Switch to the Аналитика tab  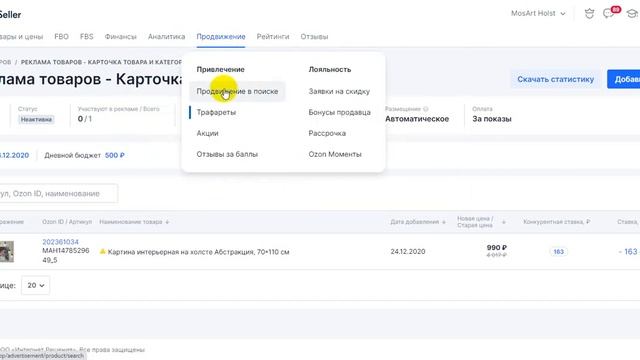pyautogui.click(x=167, y=36)
